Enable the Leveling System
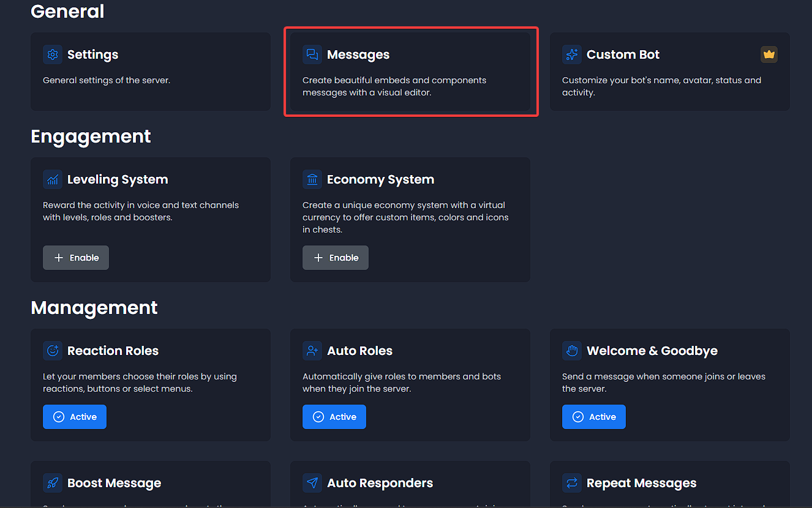Viewport: 812px width, 508px height. (76, 258)
